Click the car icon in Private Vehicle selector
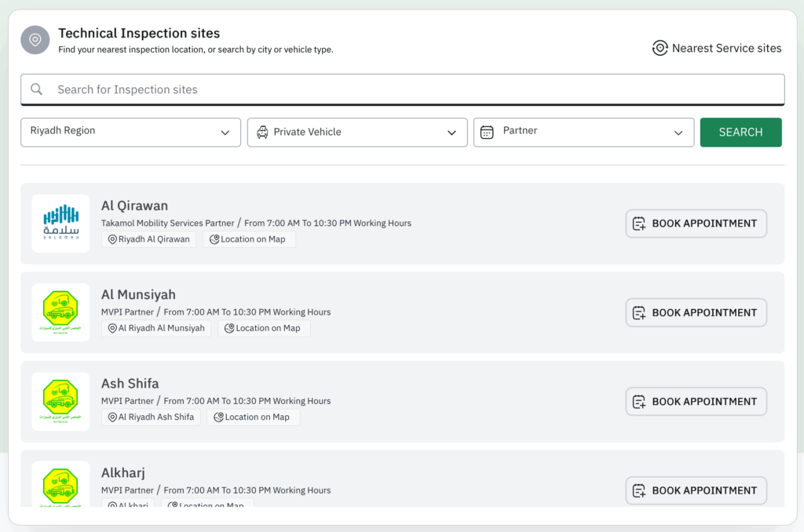 [262, 132]
